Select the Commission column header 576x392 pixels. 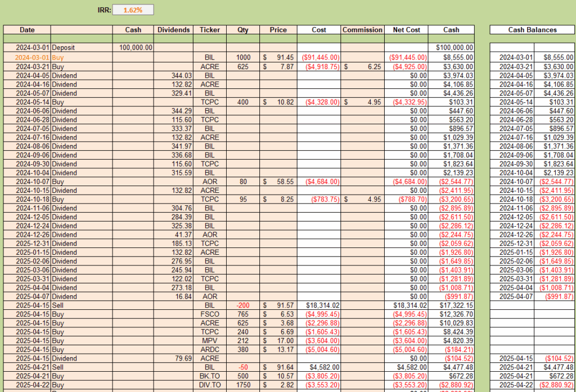[363, 30]
